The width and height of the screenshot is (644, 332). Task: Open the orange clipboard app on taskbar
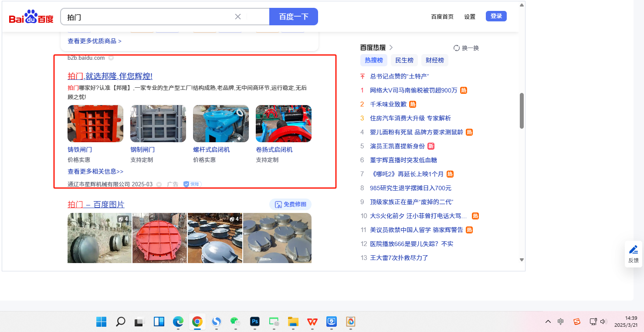pyautogui.click(x=351, y=322)
